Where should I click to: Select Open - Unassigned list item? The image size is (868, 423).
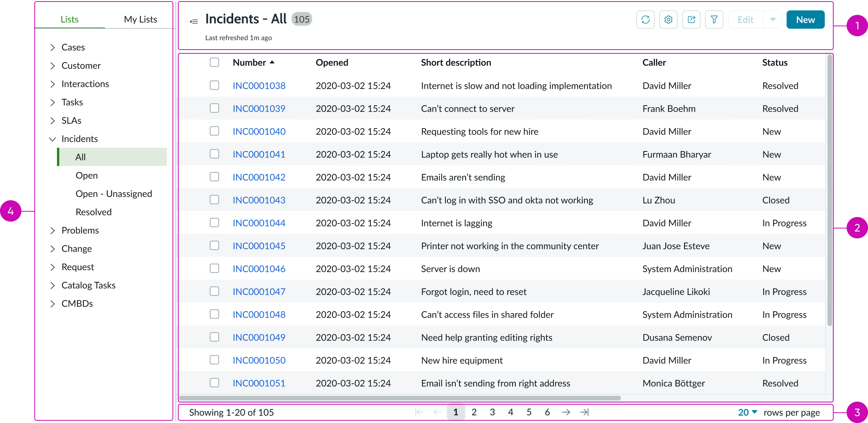[x=114, y=194]
